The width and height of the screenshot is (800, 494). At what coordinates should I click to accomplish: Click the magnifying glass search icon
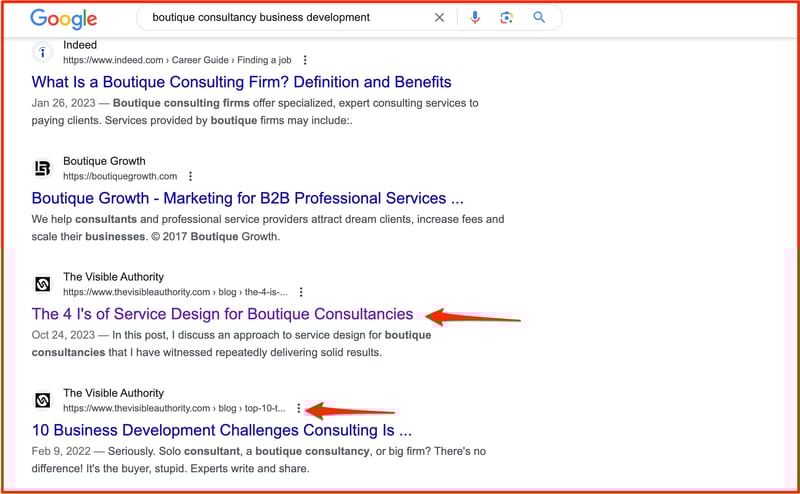539,17
